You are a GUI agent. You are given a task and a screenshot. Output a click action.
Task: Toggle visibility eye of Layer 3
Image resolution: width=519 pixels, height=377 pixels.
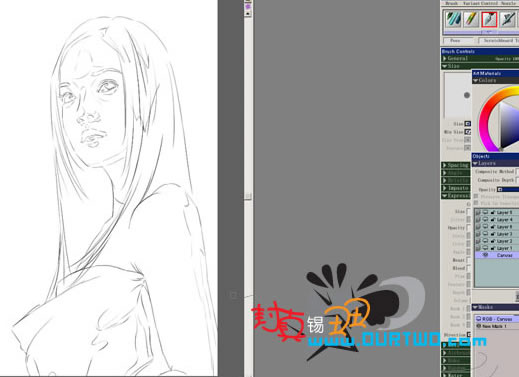pos(485,234)
